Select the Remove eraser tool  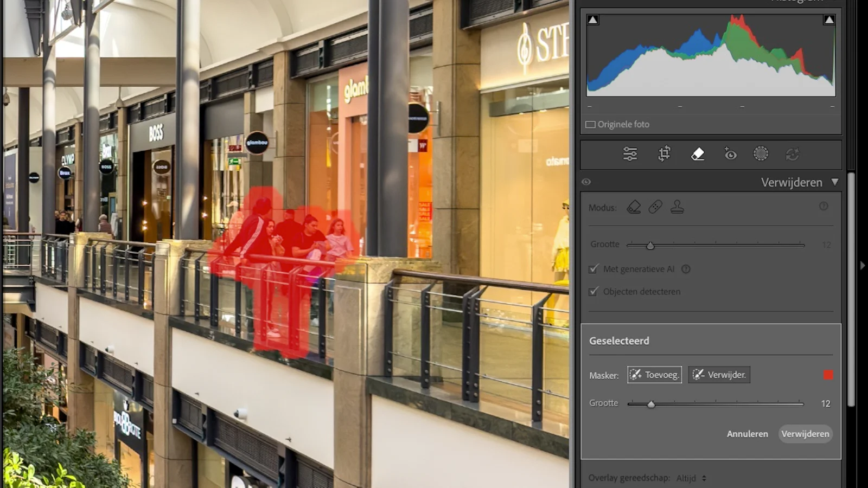(x=698, y=154)
